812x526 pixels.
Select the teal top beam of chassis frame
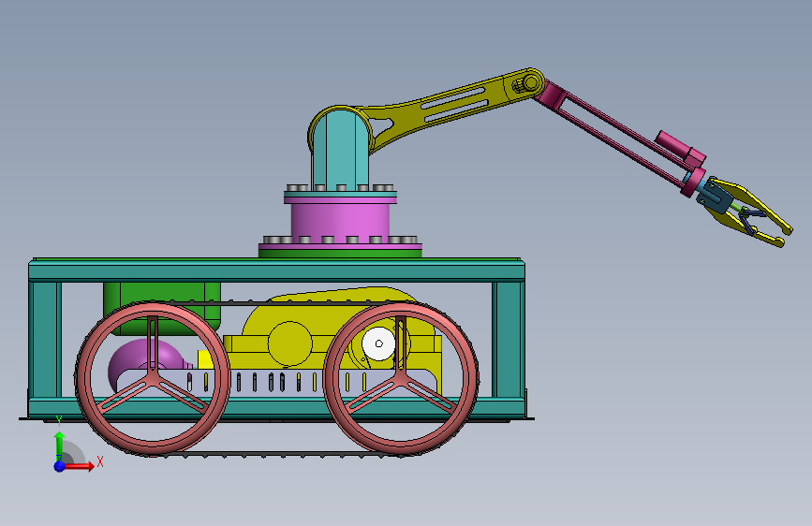276,270
